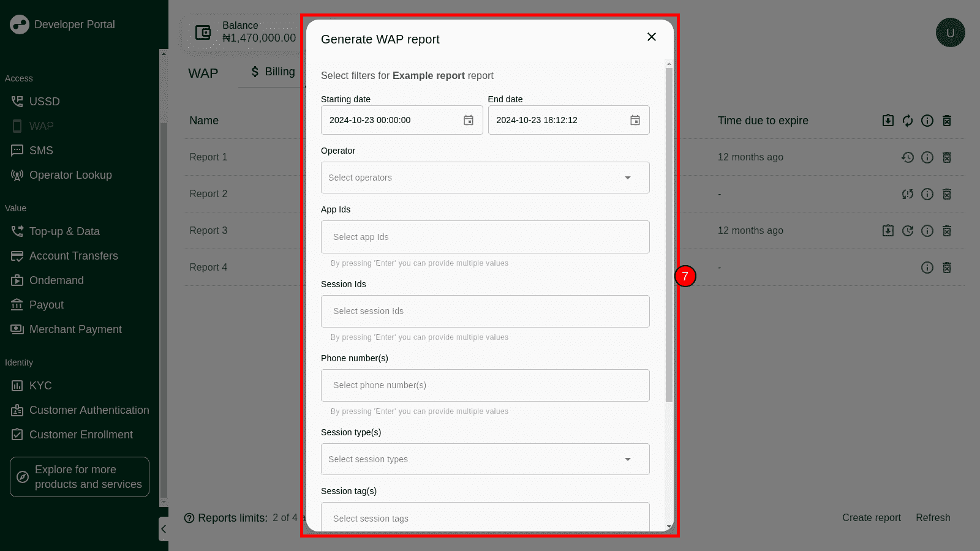Click the Refresh button

click(x=932, y=518)
